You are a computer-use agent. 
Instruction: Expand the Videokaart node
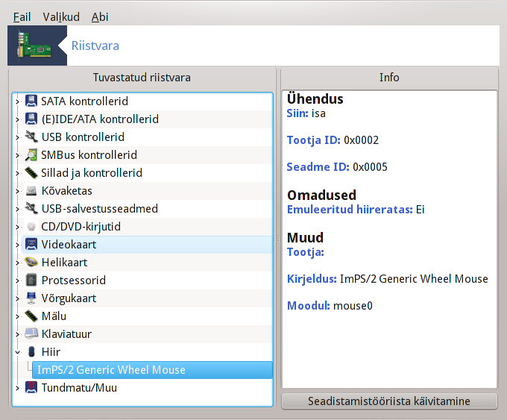tap(17, 245)
